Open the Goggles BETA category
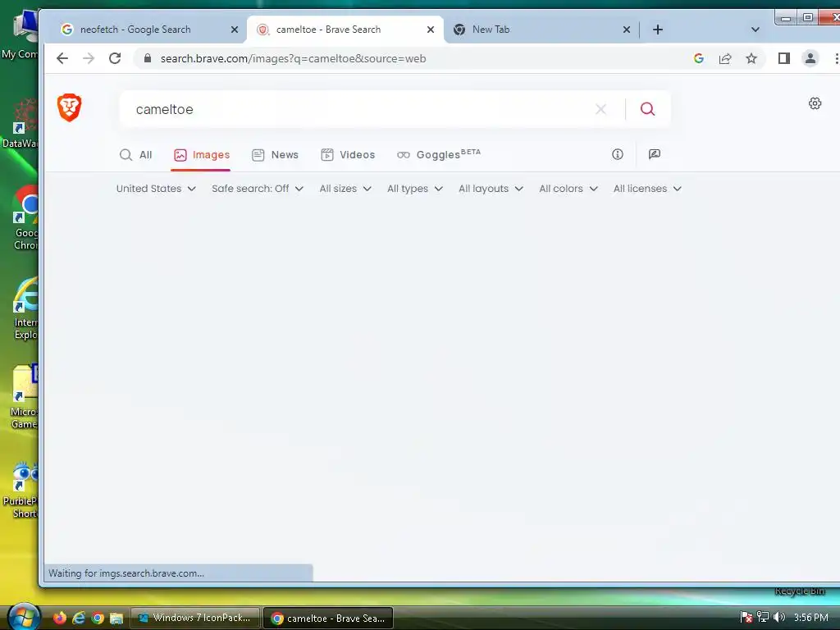The image size is (840, 630). pyautogui.click(x=438, y=155)
